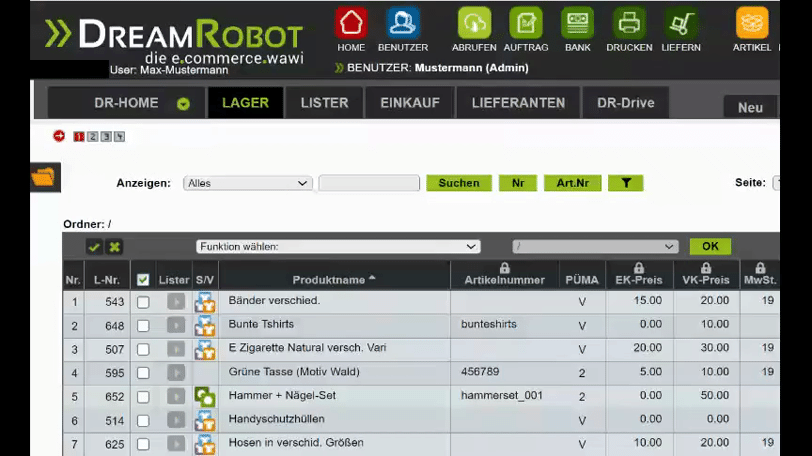Click the Art.Nr search button
The height and width of the screenshot is (456, 812).
pyautogui.click(x=573, y=183)
